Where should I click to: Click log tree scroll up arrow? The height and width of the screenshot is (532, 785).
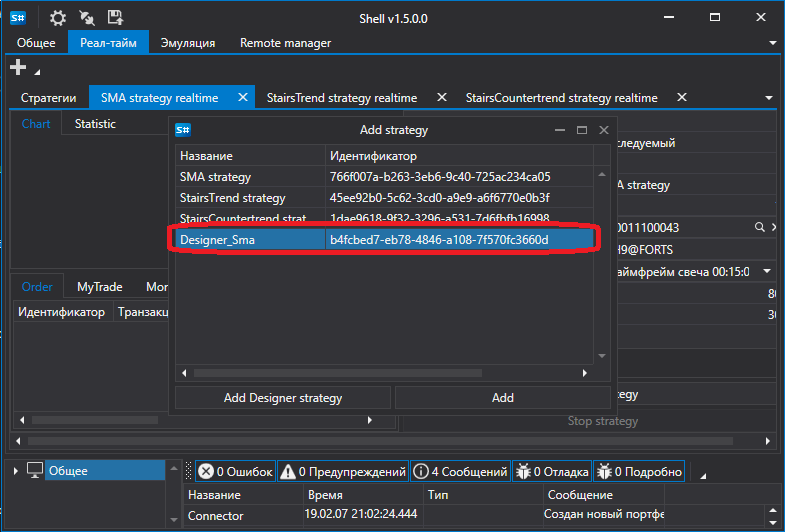(x=174, y=468)
